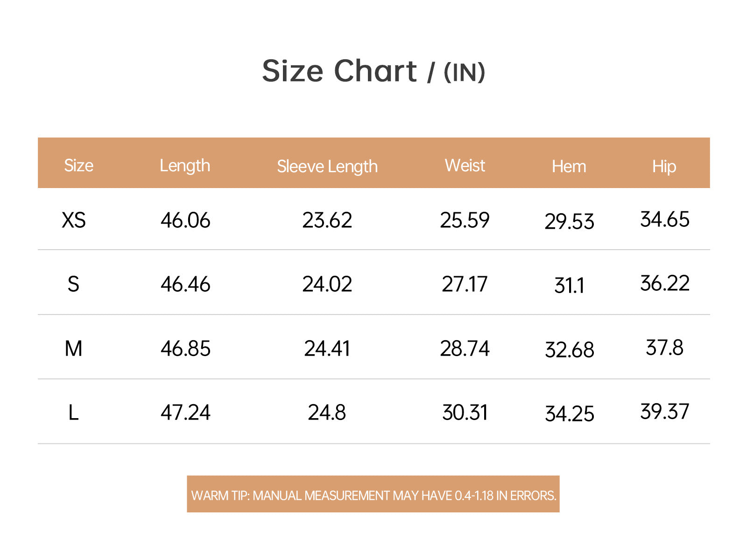Screen dimensions: 747x560
Task: Click the Sleeve Length column header
Action: [327, 167]
